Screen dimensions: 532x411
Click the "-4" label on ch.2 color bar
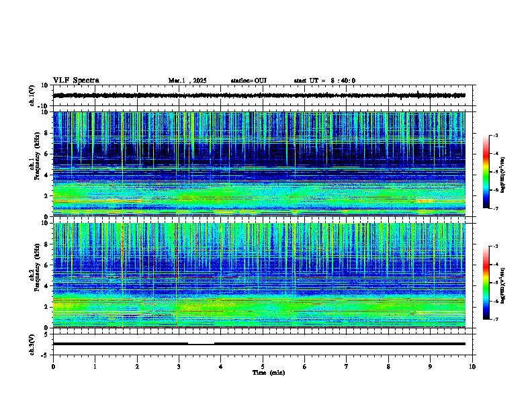(496, 265)
